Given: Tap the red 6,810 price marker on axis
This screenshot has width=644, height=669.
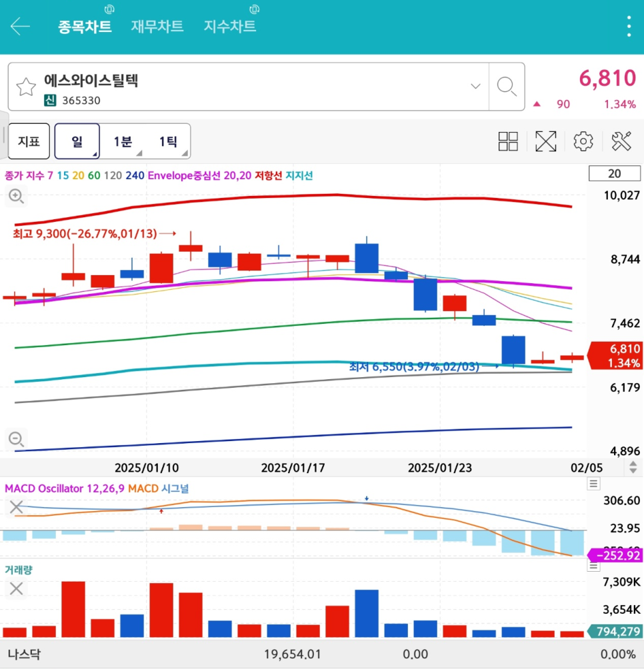Looking at the screenshot, I should pos(616,355).
